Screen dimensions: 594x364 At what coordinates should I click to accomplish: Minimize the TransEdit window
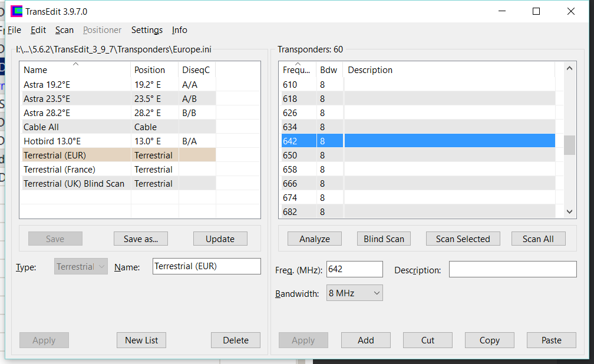pyautogui.click(x=502, y=11)
